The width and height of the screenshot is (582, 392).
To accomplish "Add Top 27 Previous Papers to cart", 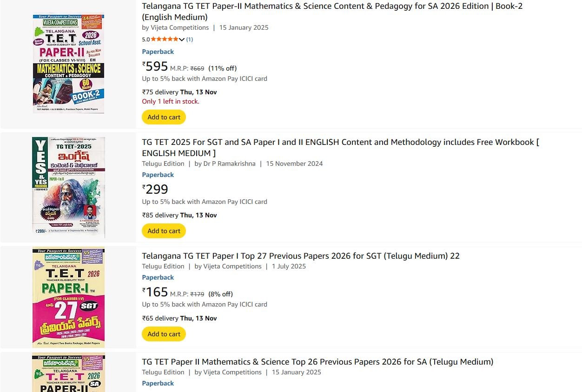I will 164,334.
